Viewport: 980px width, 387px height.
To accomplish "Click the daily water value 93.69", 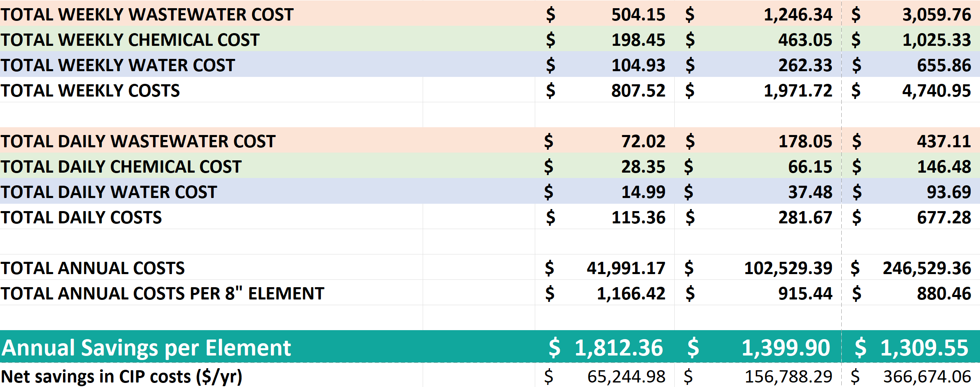I will 949,192.
